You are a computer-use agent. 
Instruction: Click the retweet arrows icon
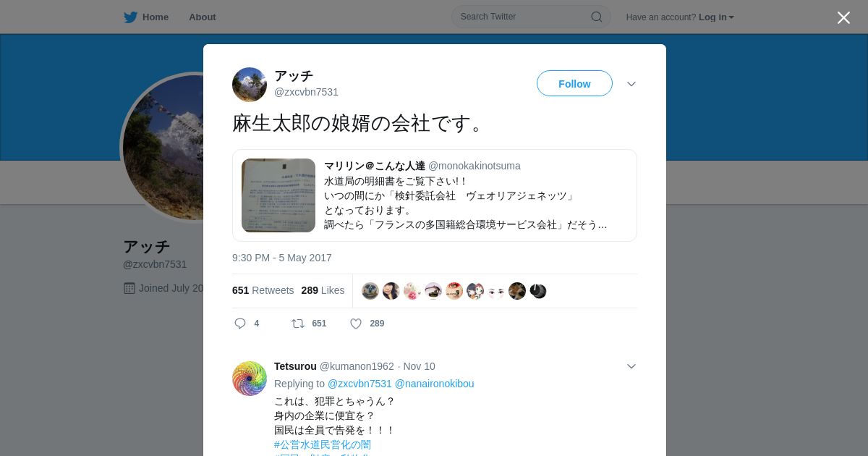[298, 324]
